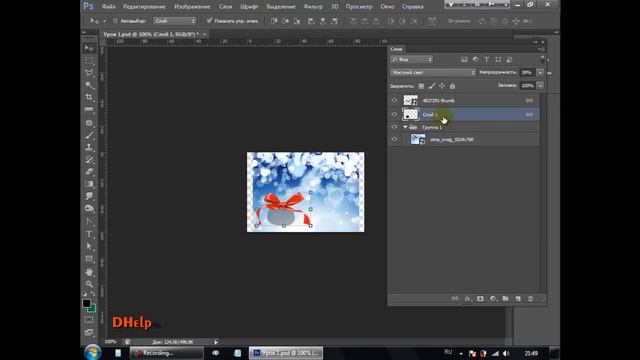Select the Horizontal Type tool
The image size is (640, 360).
pyautogui.click(x=89, y=234)
